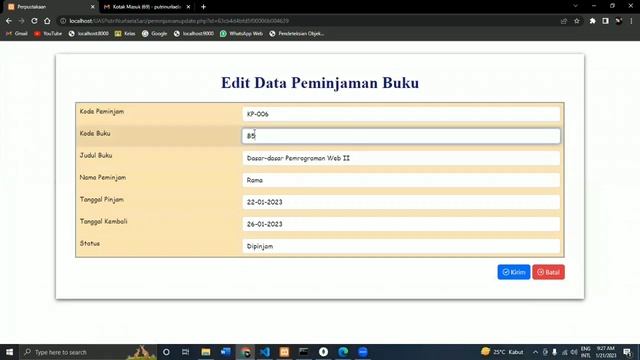Open the Gmail bookmark
640x360 pixels.
click(17, 33)
